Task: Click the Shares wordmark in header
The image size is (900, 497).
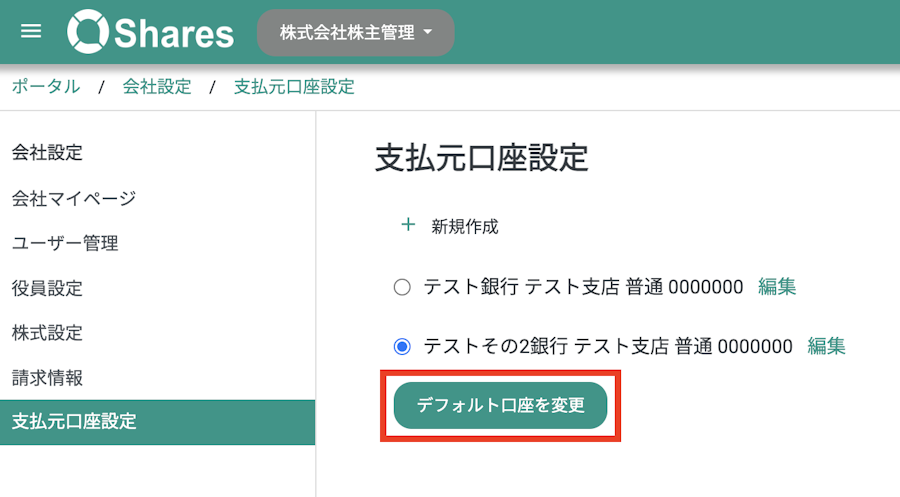Action: pyautogui.click(x=174, y=33)
